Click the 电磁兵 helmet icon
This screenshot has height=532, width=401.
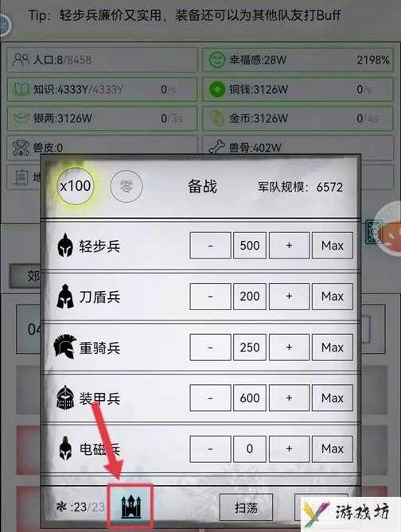pyautogui.click(x=65, y=449)
